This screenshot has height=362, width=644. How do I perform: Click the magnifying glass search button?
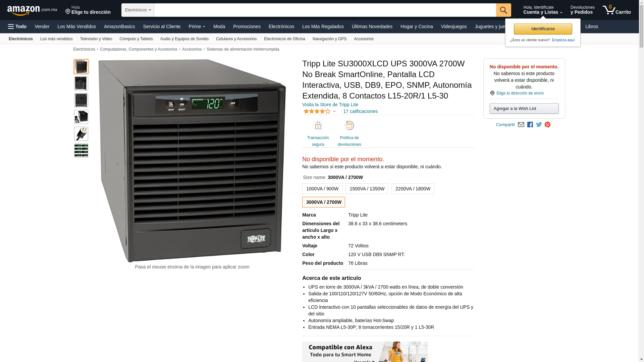tap(503, 10)
